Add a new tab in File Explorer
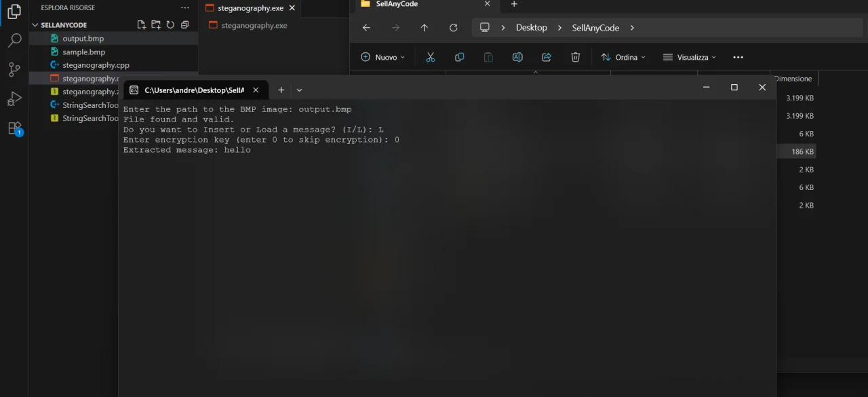The height and width of the screenshot is (397, 868). (x=514, y=4)
